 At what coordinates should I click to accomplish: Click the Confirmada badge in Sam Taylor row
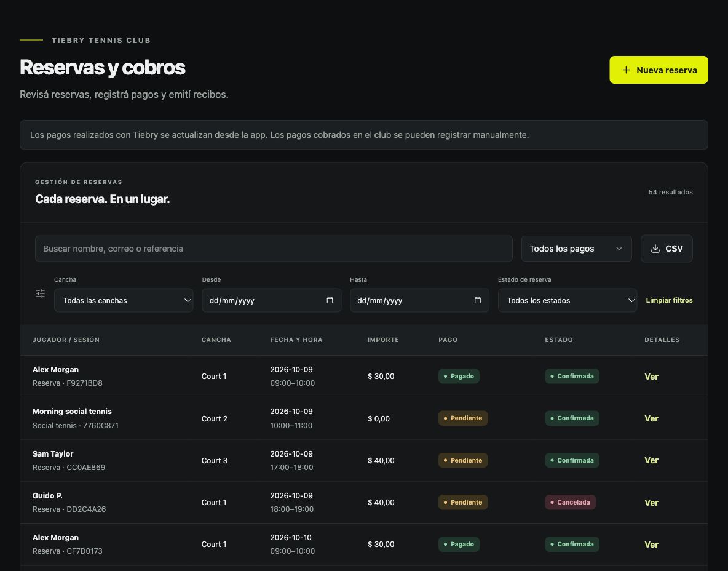pyautogui.click(x=572, y=460)
